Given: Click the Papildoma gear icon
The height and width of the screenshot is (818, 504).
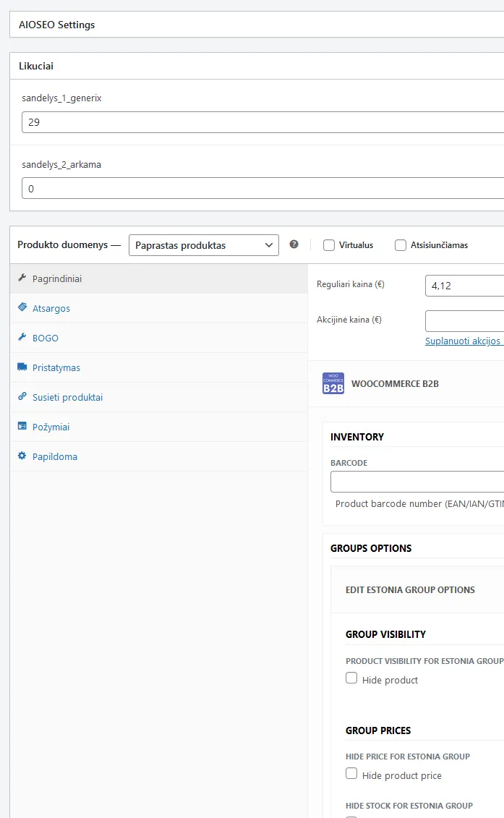Looking at the screenshot, I should point(22,456).
